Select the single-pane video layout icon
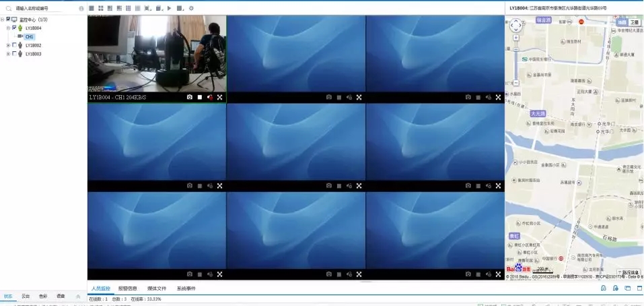This screenshot has width=644, height=306. 91,8
